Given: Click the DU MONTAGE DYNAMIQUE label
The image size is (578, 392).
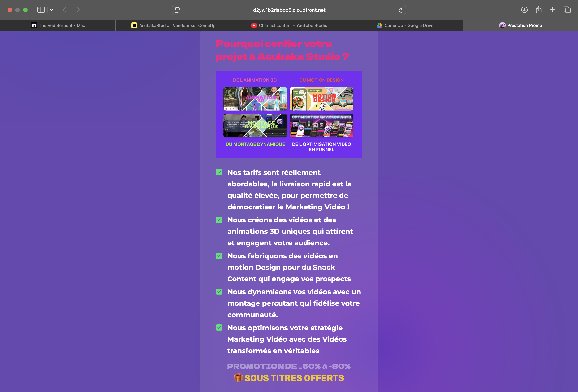Looking at the screenshot, I should click(x=255, y=144).
